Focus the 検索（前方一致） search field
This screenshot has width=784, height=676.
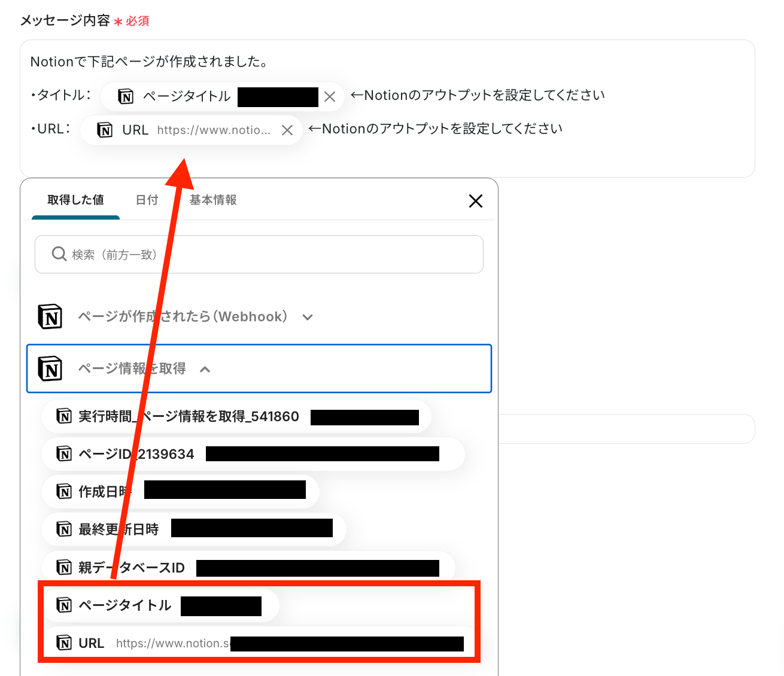click(259, 254)
